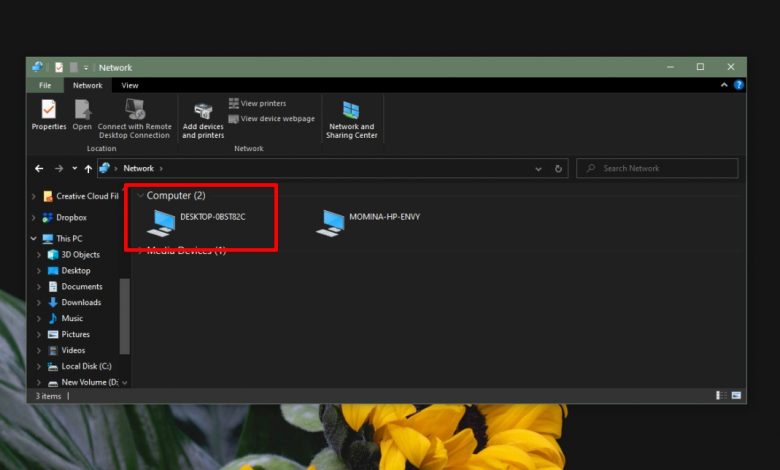Click the Network window icon in title bar
Viewport: 780px width, 470px height.
pos(38,67)
